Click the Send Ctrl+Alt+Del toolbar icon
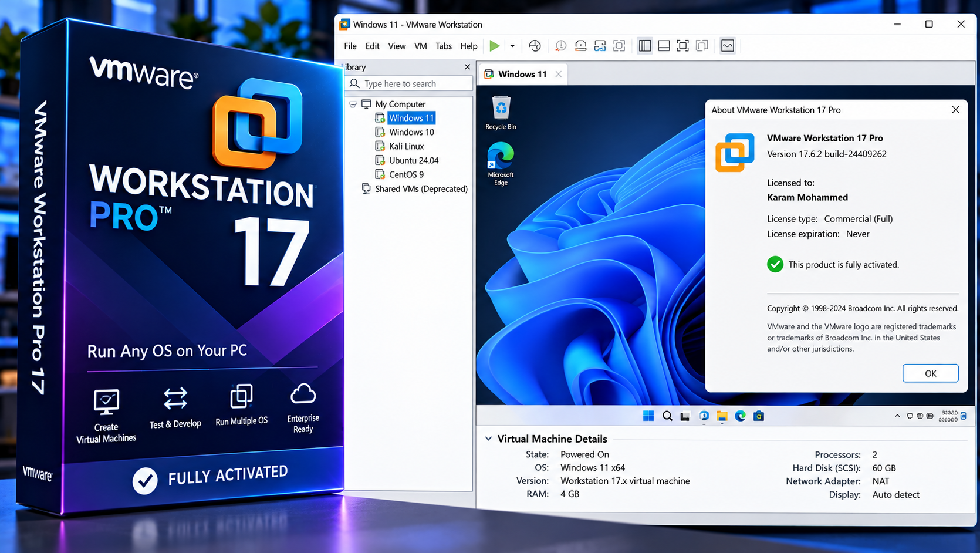The height and width of the screenshot is (553, 980). (x=535, y=46)
